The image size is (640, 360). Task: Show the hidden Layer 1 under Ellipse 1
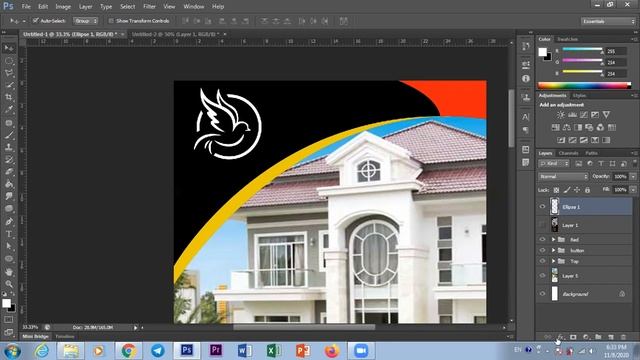tap(542, 225)
